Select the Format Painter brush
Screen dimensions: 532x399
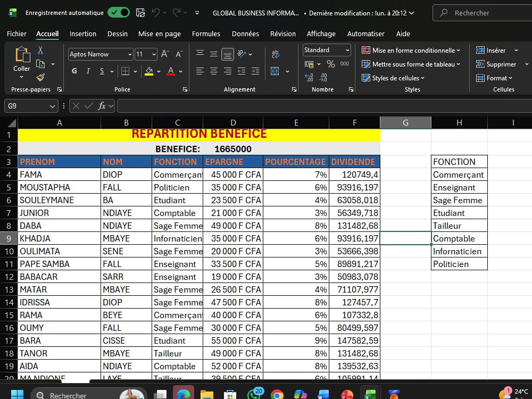[x=40, y=77]
